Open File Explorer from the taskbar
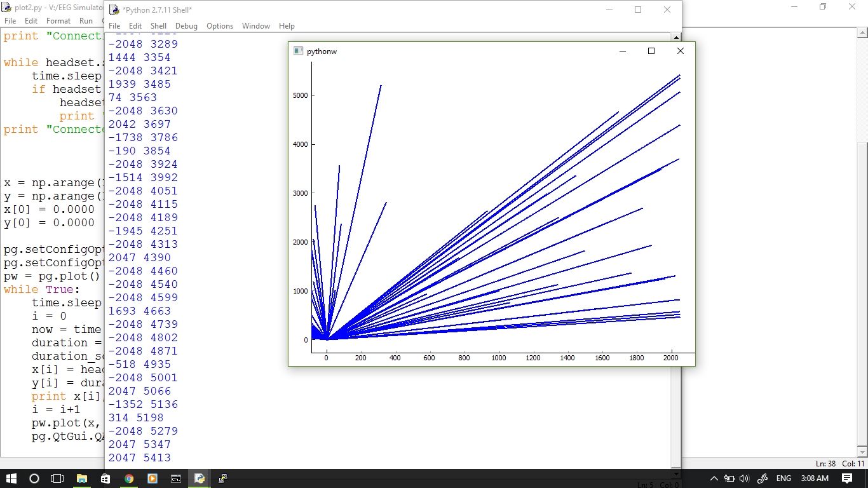868x488 pixels. pyautogui.click(x=82, y=478)
